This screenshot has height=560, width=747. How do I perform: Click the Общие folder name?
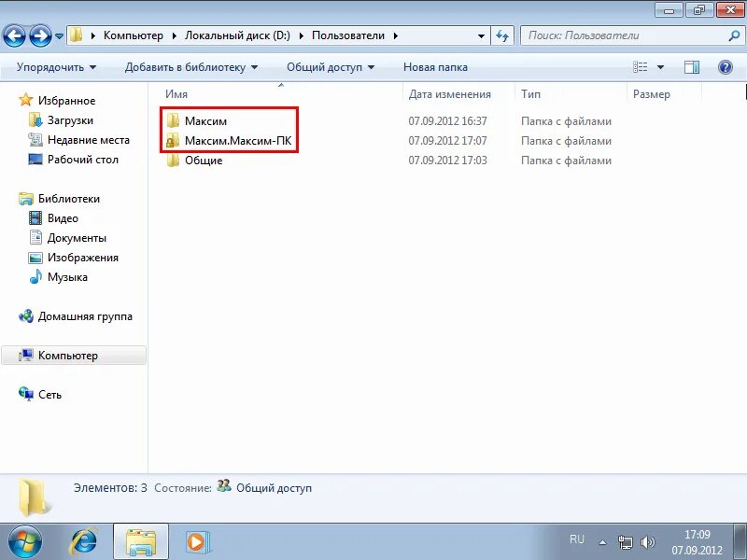(204, 161)
